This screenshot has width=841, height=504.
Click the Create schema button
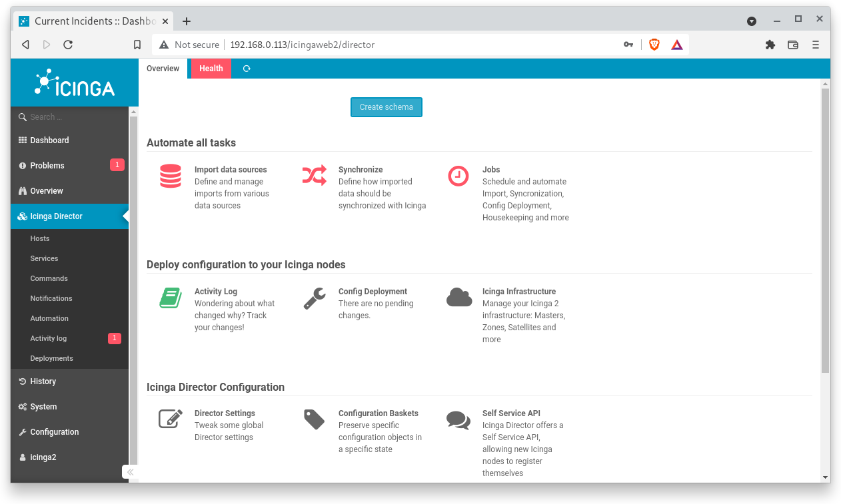pos(387,107)
